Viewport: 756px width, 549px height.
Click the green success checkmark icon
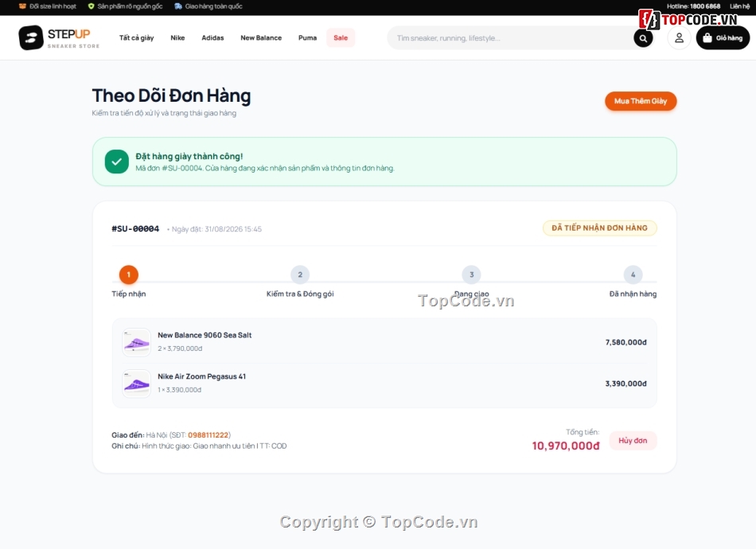[117, 162]
